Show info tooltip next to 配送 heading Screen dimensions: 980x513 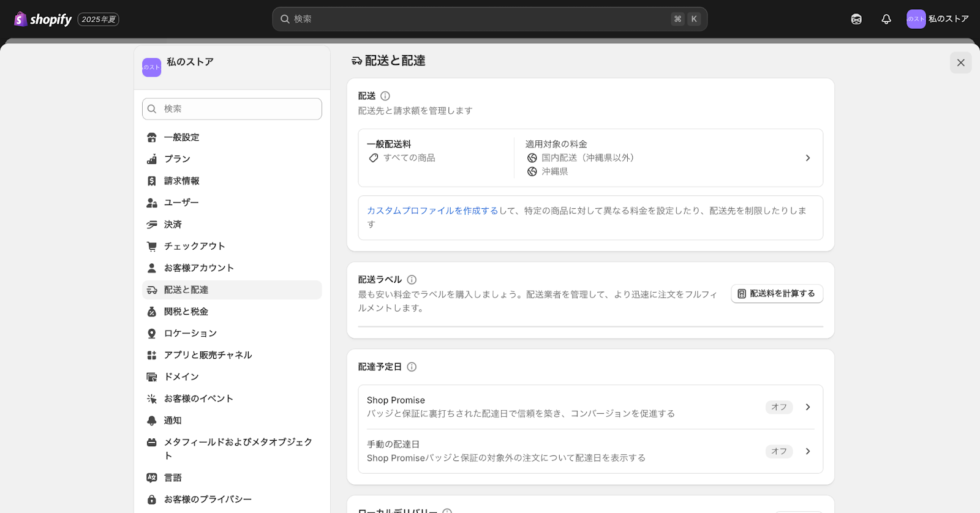[385, 96]
